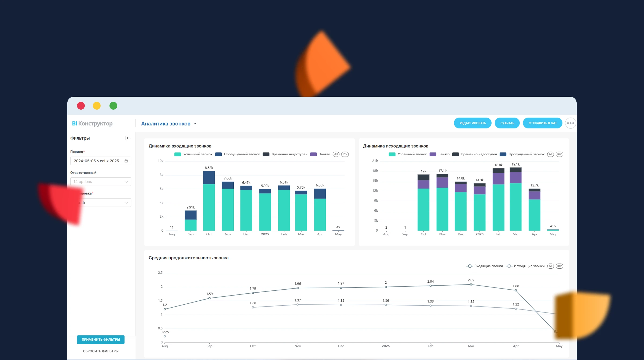Click ПРИМЕНИТЬ ФИЛЬТРЫ button
The width and height of the screenshot is (644, 360).
point(101,340)
